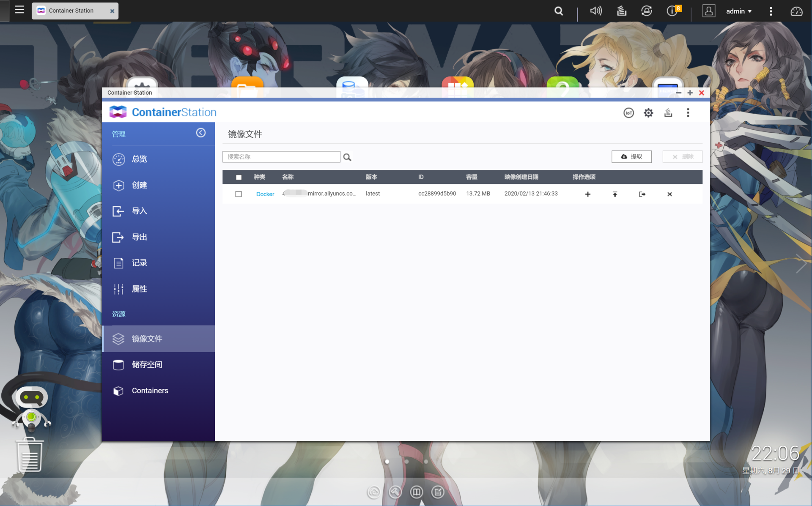
Task: Open Container Station settings gear
Action: pos(648,113)
